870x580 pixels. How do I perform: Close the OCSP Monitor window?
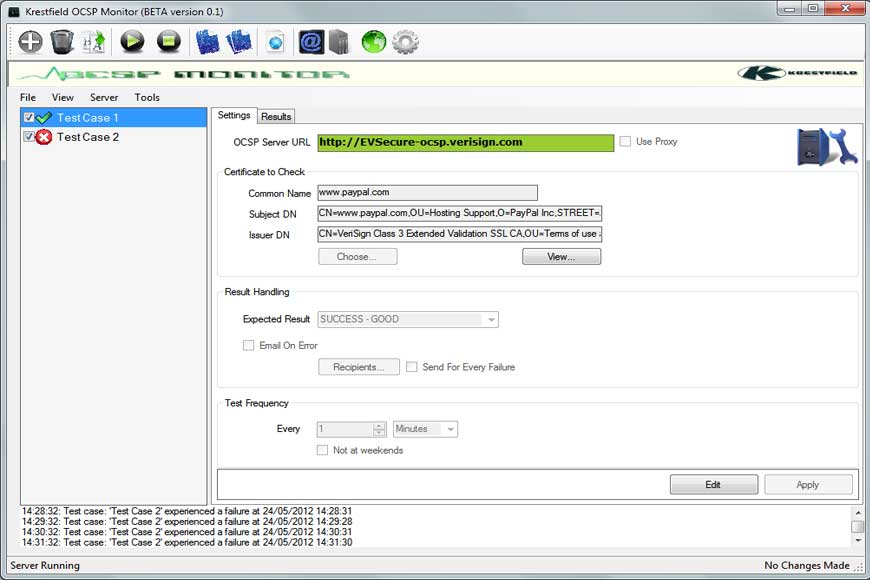click(x=846, y=9)
